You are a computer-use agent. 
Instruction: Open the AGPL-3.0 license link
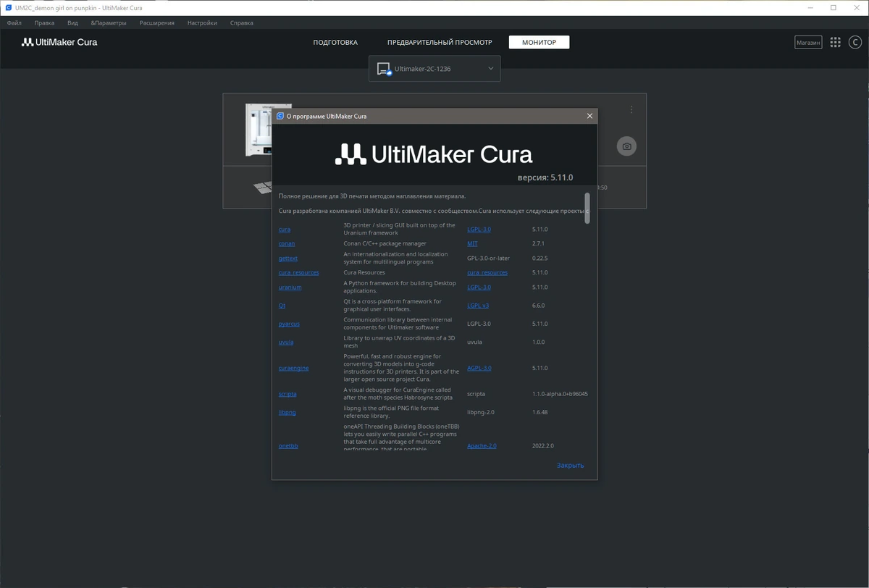(479, 368)
